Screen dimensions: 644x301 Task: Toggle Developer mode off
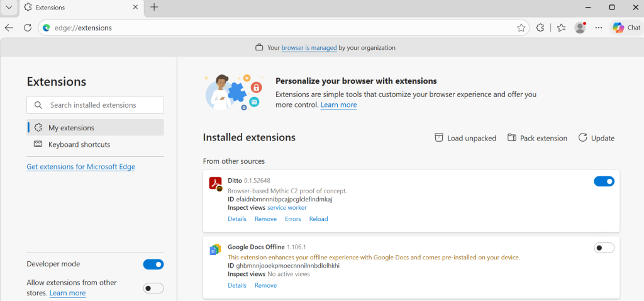153,264
